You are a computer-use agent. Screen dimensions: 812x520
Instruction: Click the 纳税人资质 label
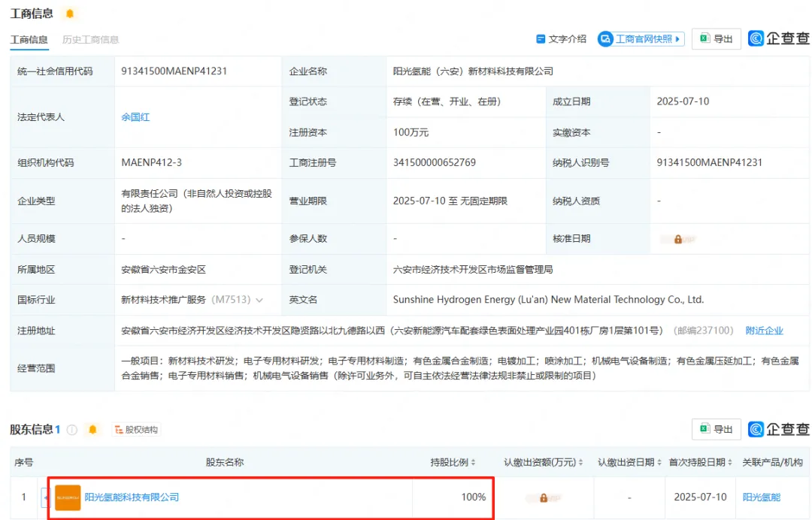click(576, 201)
